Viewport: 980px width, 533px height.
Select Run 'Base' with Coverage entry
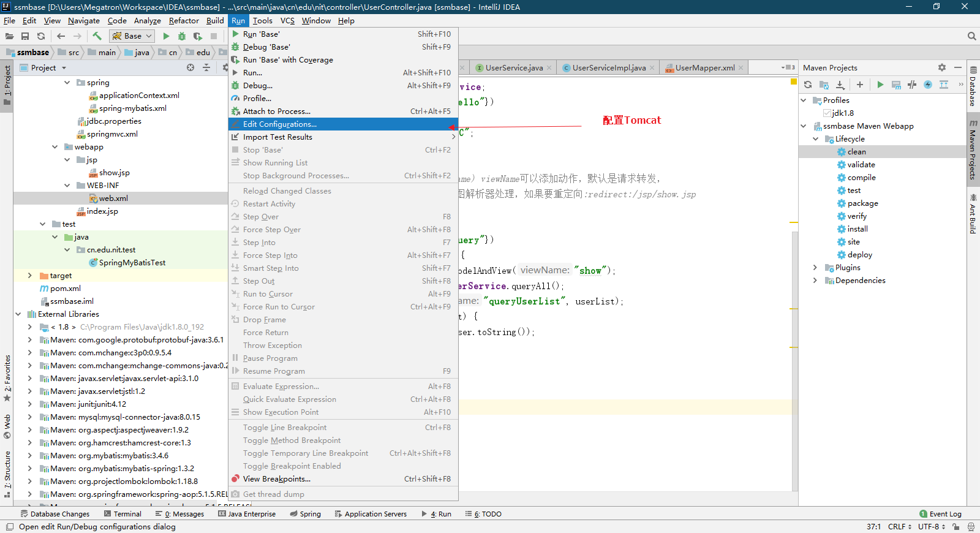[343, 60]
